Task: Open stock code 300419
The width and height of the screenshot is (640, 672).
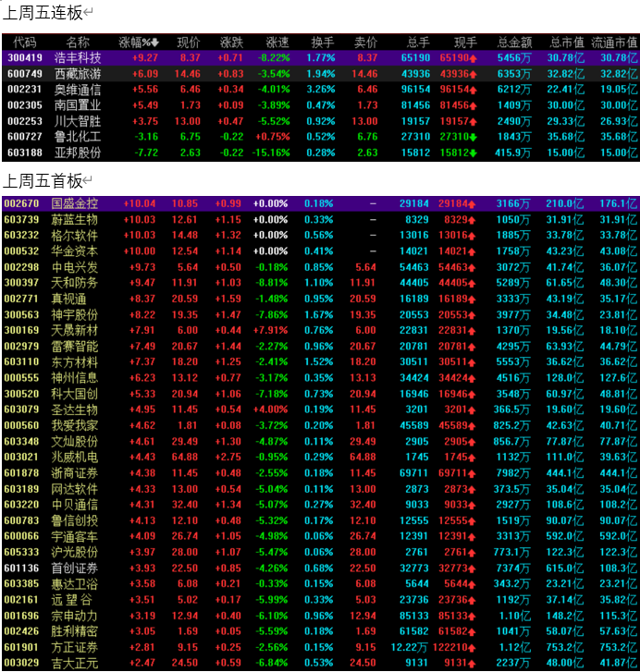Action: (24, 58)
